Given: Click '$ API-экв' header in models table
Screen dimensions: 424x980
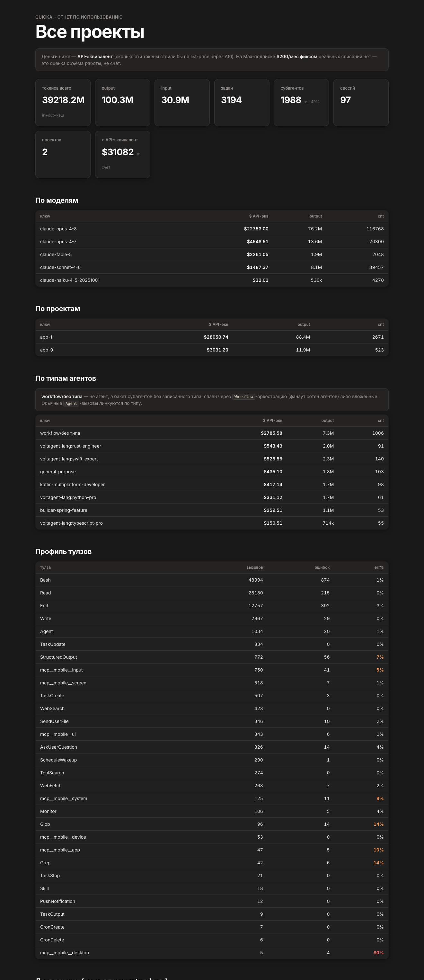Looking at the screenshot, I should (259, 216).
